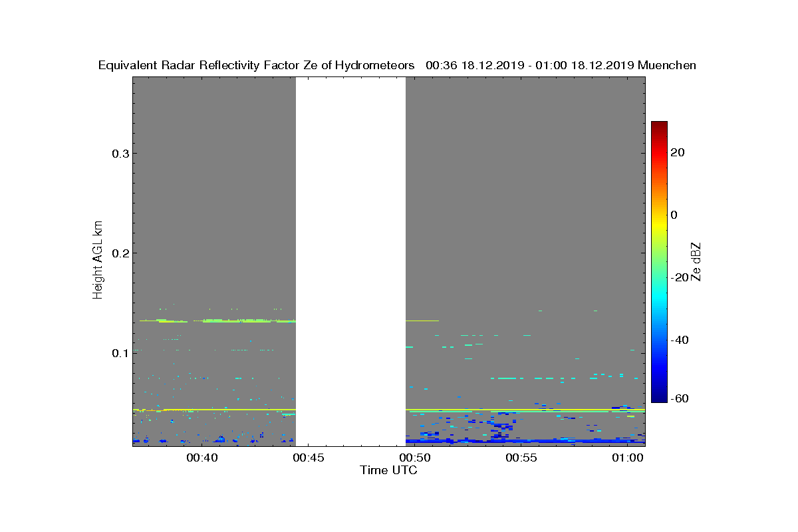Screen dimensions: 798x532
Task: Click the colorbar value -40
Action: [x=680, y=340]
